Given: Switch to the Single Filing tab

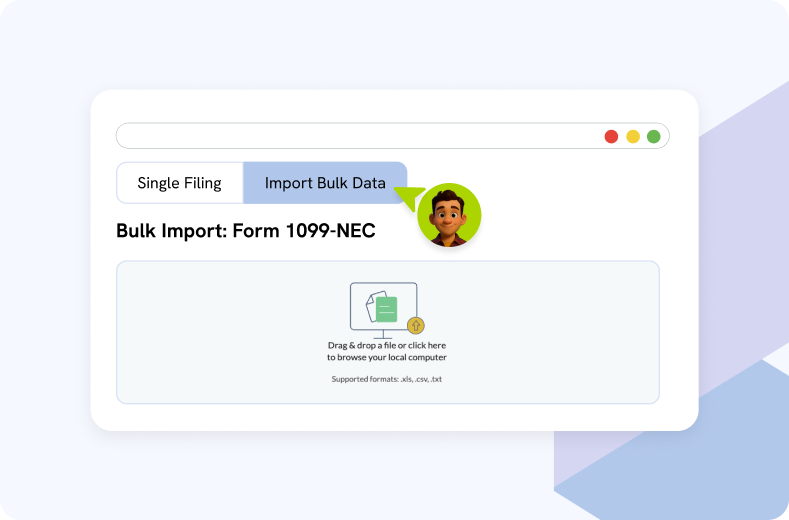Looking at the screenshot, I should pos(180,183).
